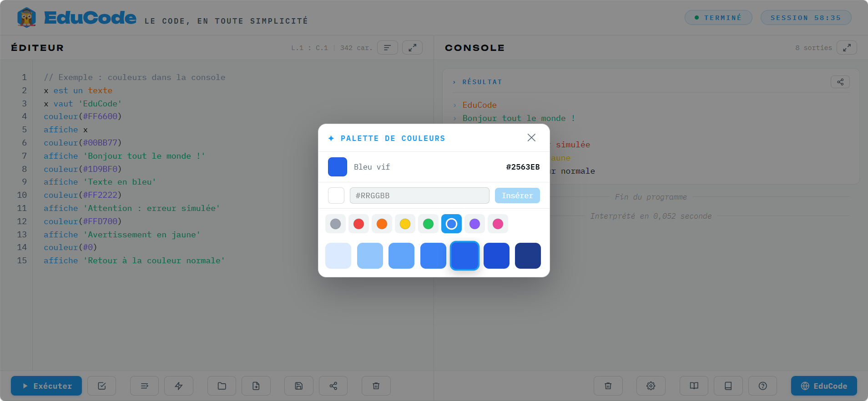Click line 15 affiche 'Retour à la couleur normale'
The image size is (868, 401).
[134, 261]
